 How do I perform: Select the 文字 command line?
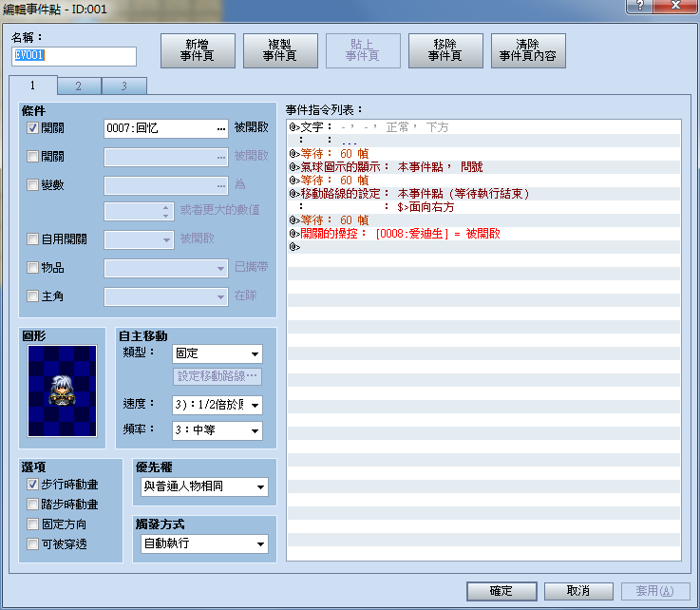click(x=484, y=127)
